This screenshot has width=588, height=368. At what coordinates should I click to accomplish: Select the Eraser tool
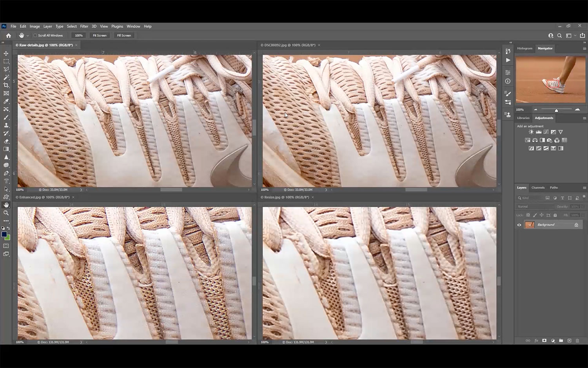[6, 141]
